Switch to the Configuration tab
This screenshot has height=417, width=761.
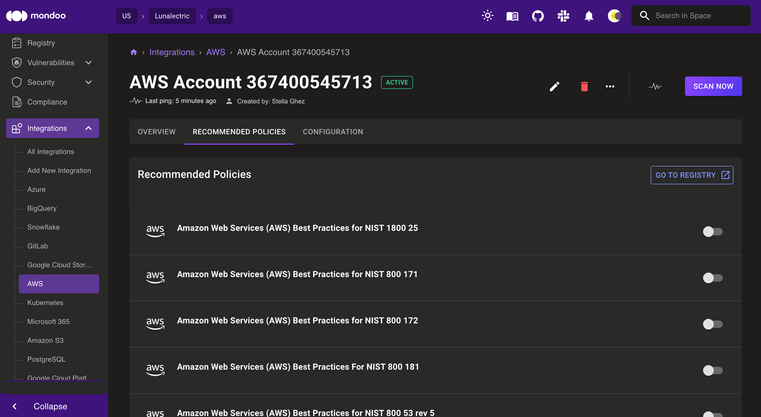333,132
